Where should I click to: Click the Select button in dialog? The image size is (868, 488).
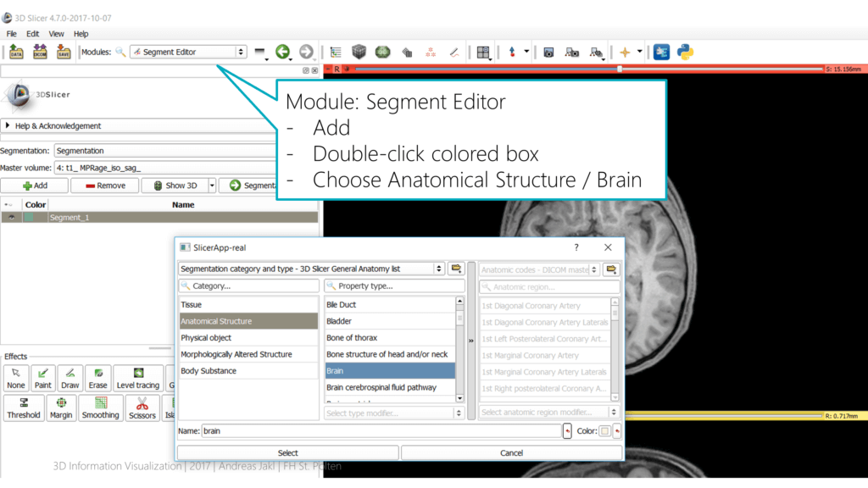(x=288, y=452)
